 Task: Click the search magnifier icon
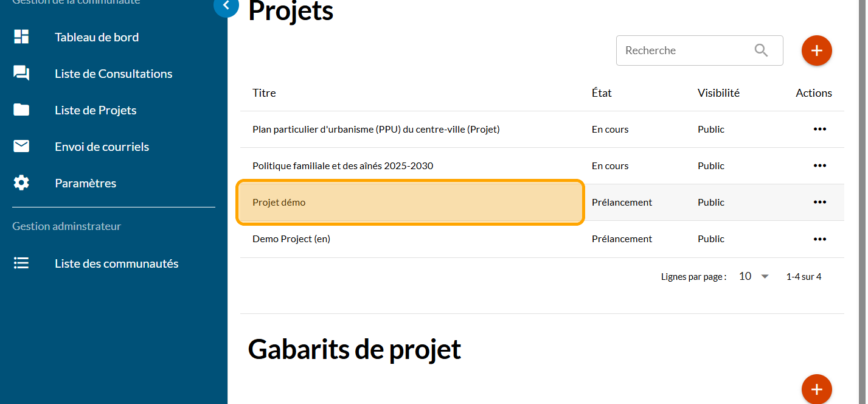click(x=761, y=50)
